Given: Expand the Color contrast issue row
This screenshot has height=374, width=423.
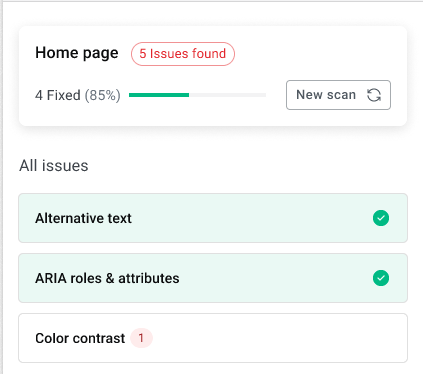Looking at the screenshot, I should pyautogui.click(x=213, y=338).
